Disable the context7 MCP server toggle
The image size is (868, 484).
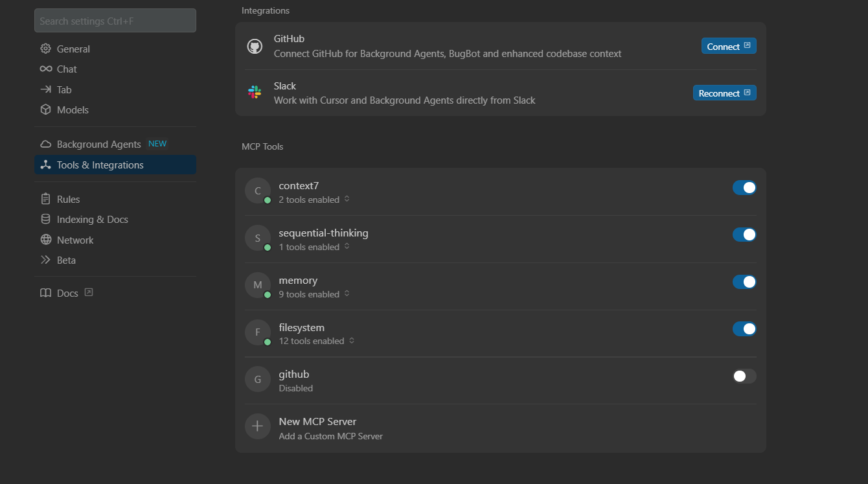click(744, 187)
